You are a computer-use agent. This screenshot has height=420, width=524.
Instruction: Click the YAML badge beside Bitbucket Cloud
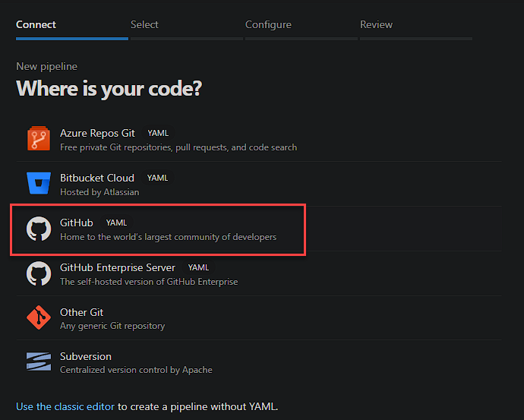(x=157, y=178)
